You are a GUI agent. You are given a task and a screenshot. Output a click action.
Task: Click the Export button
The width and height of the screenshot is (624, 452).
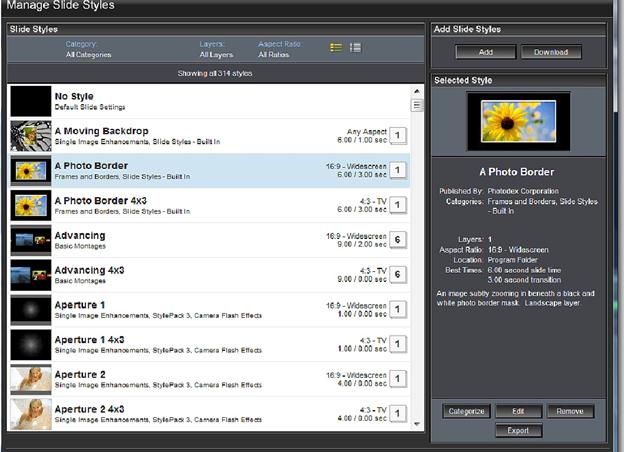(x=517, y=430)
